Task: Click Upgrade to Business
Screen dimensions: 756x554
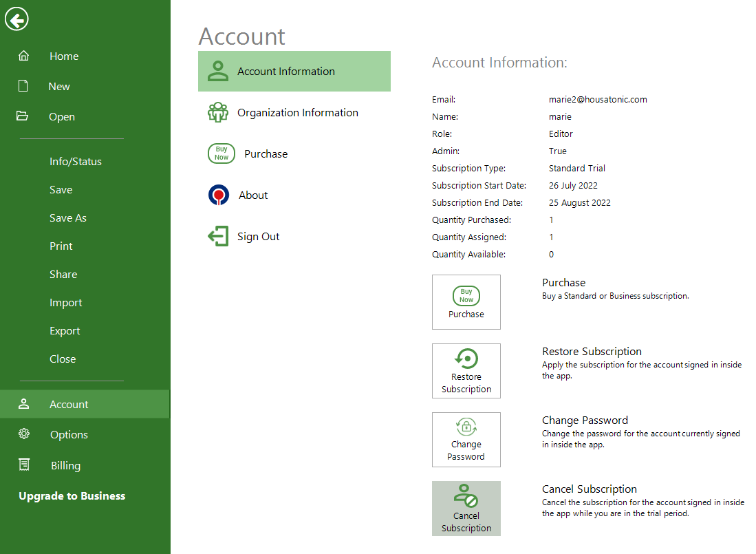Action: 72,496
